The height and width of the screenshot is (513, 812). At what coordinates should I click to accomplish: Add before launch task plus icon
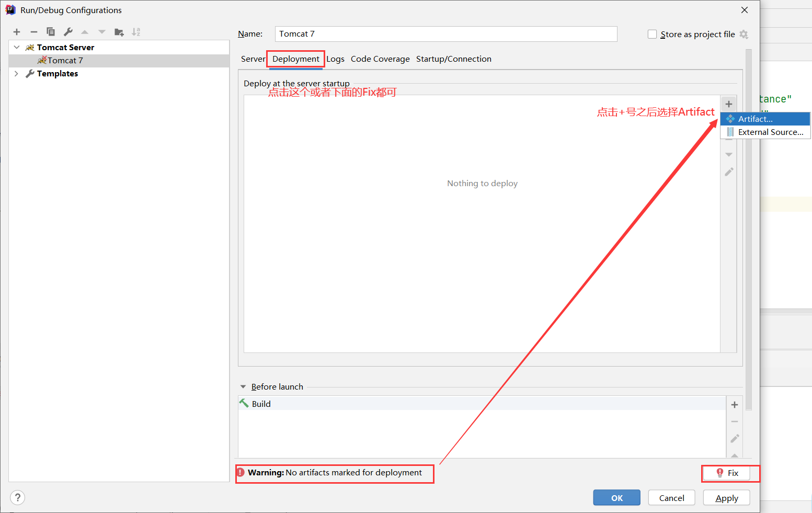(735, 405)
